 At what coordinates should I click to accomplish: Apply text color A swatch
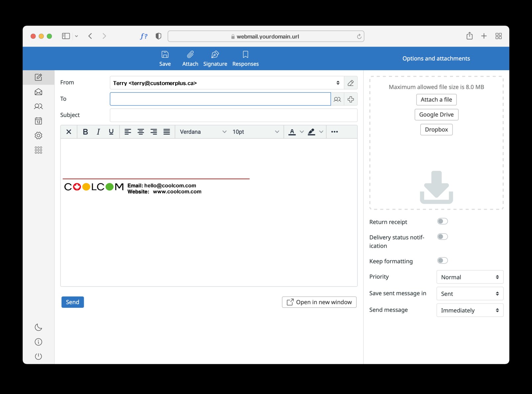click(x=292, y=132)
